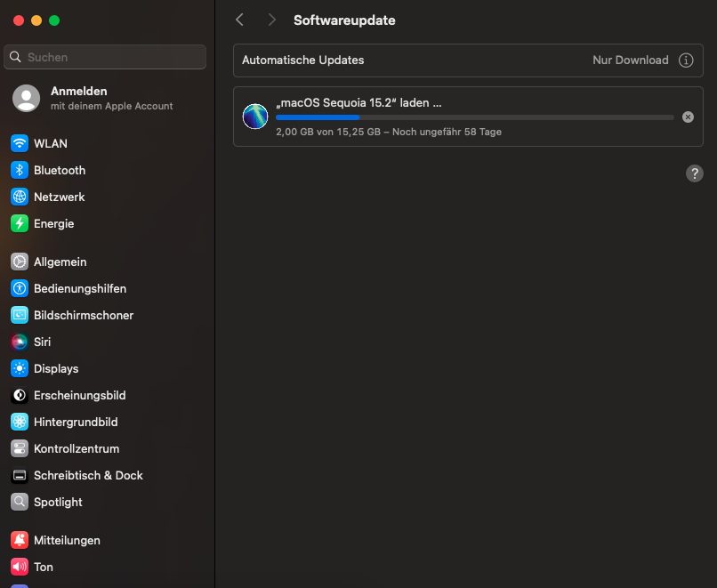Open the Spotlight magnifier icon

[20, 502]
